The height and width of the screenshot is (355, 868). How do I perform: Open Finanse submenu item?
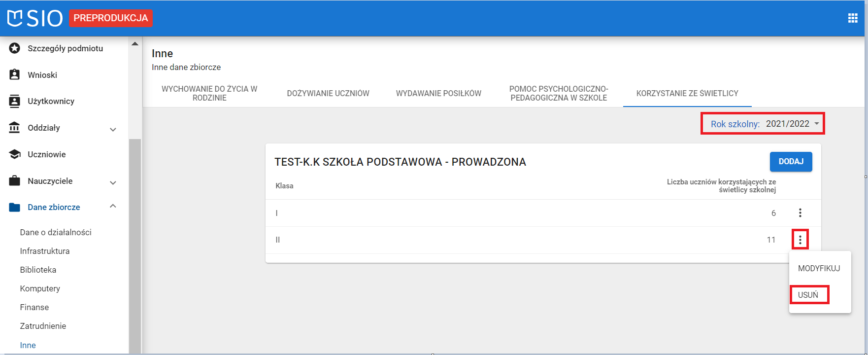point(34,307)
